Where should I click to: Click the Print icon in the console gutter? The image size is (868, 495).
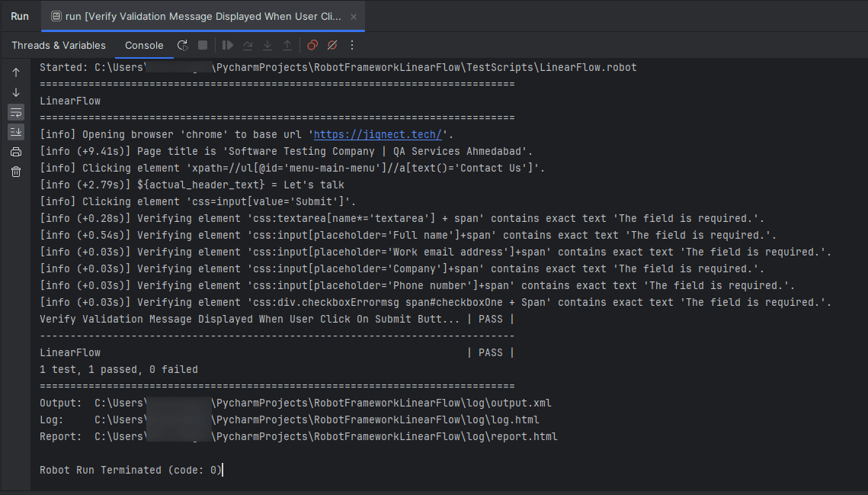[16, 152]
